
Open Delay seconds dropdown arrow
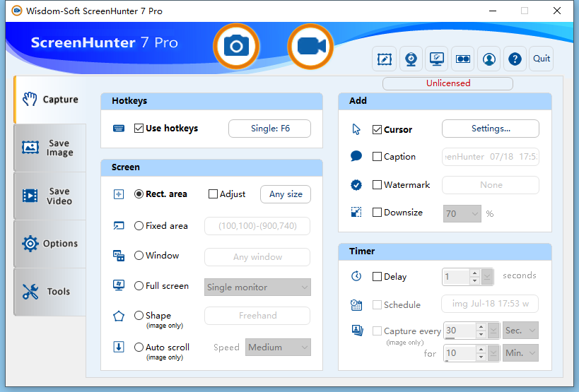[487, 277]
